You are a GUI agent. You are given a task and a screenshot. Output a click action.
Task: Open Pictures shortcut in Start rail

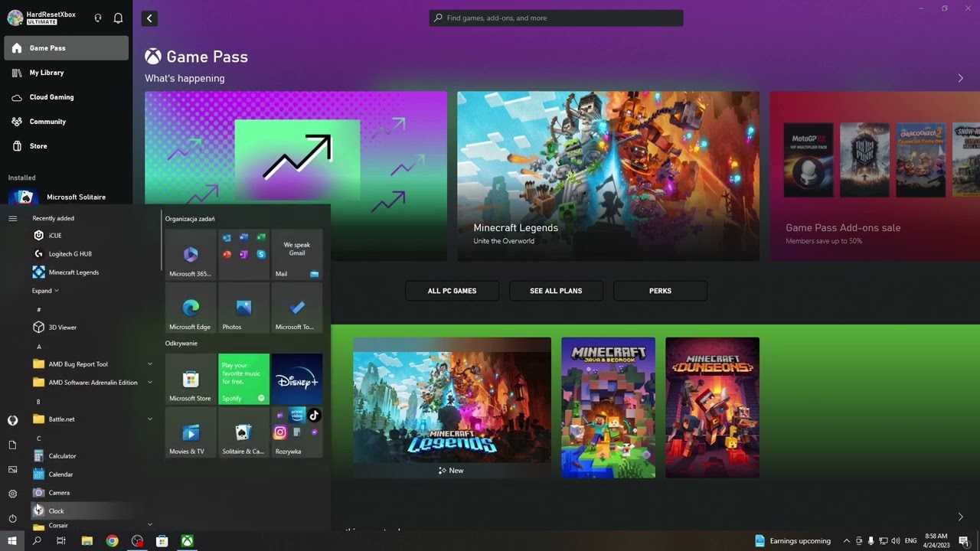[x=12, y=469]
